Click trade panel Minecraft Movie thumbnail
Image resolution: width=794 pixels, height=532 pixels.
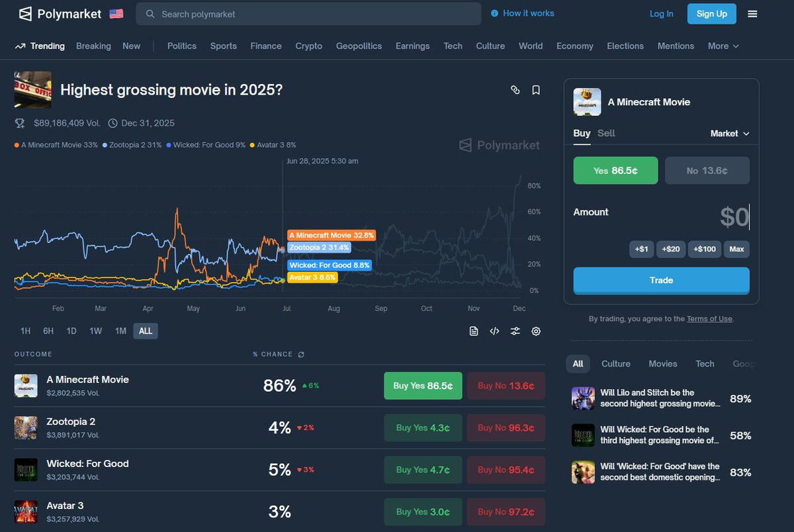[587, 102]
